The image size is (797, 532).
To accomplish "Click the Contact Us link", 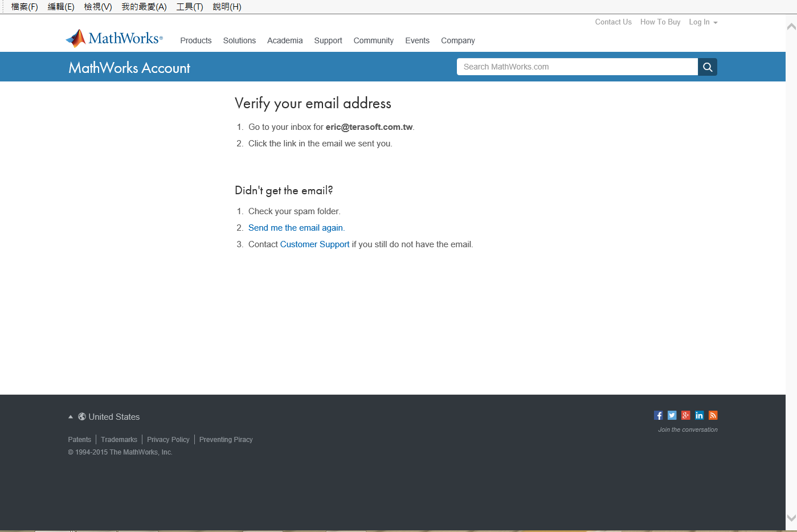I will (614, 22).
